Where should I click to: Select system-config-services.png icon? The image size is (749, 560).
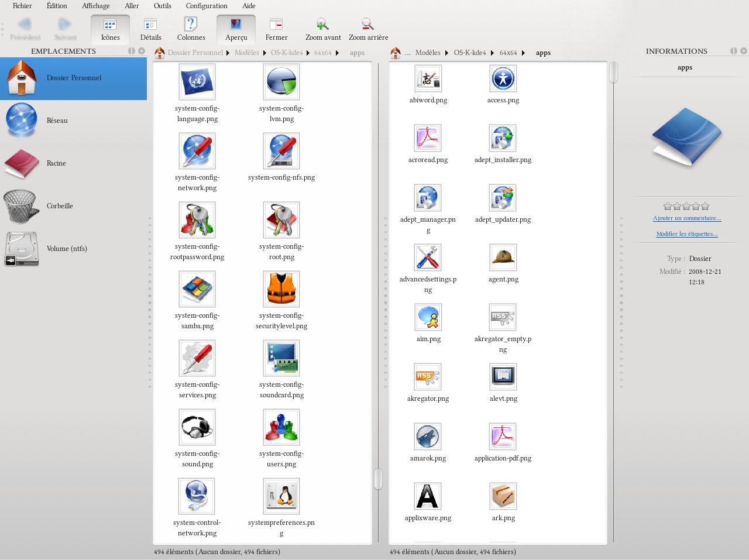(x=197, y=358)
